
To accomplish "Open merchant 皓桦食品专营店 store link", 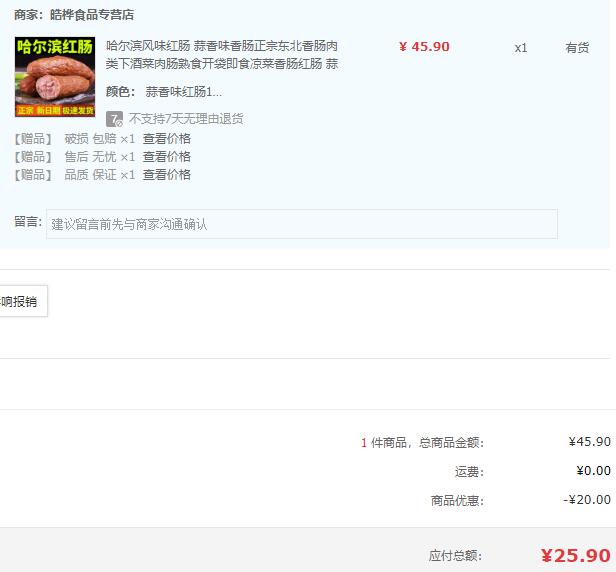I will tap(92, 15).
